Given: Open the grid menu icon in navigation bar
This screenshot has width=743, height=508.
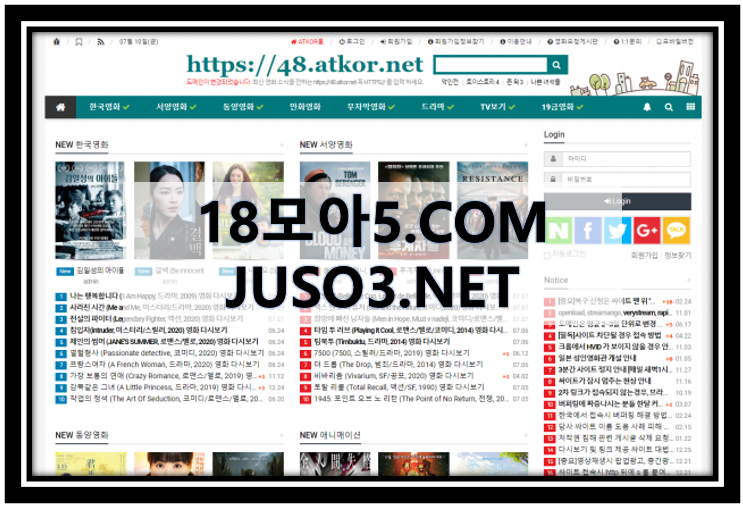Looking at the screenshot, I should coord(690,107).
